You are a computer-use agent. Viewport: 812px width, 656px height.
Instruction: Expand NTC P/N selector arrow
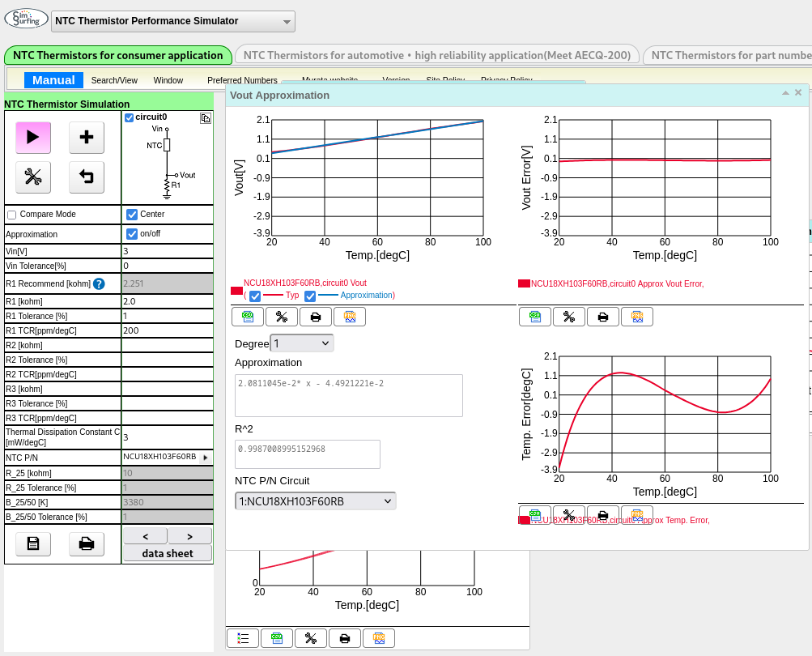click(x=206, y=458)
